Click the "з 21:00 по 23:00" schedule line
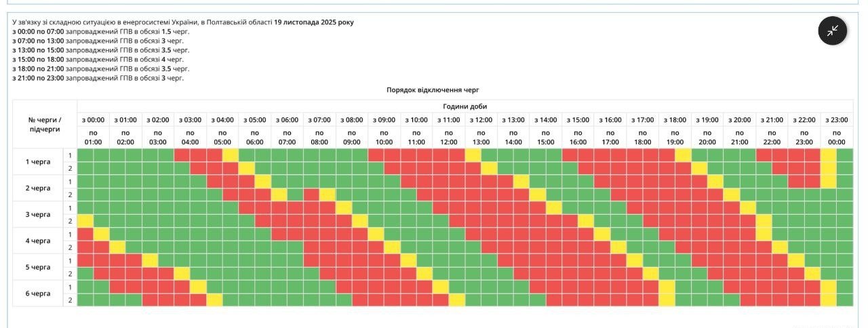 (x=98, y=78)
